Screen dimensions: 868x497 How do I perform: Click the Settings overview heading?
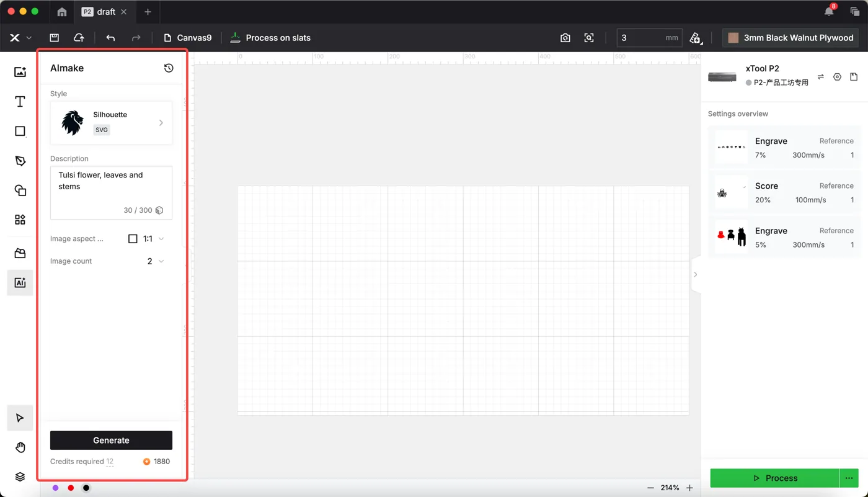point(738,114)
